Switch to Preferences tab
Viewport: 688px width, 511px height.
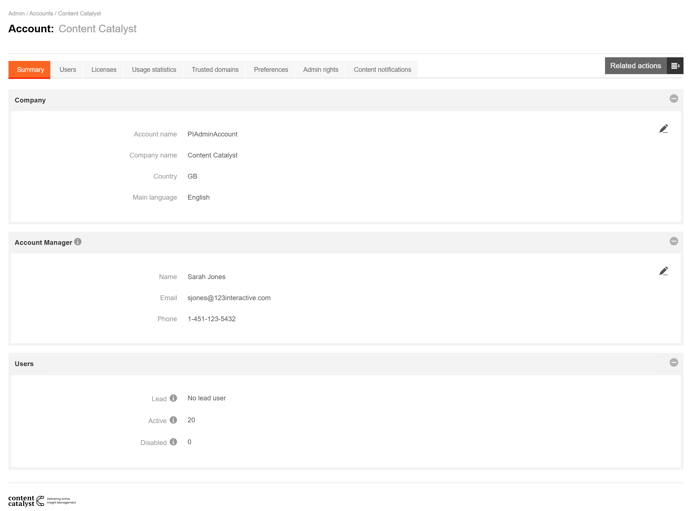point(271,70)
